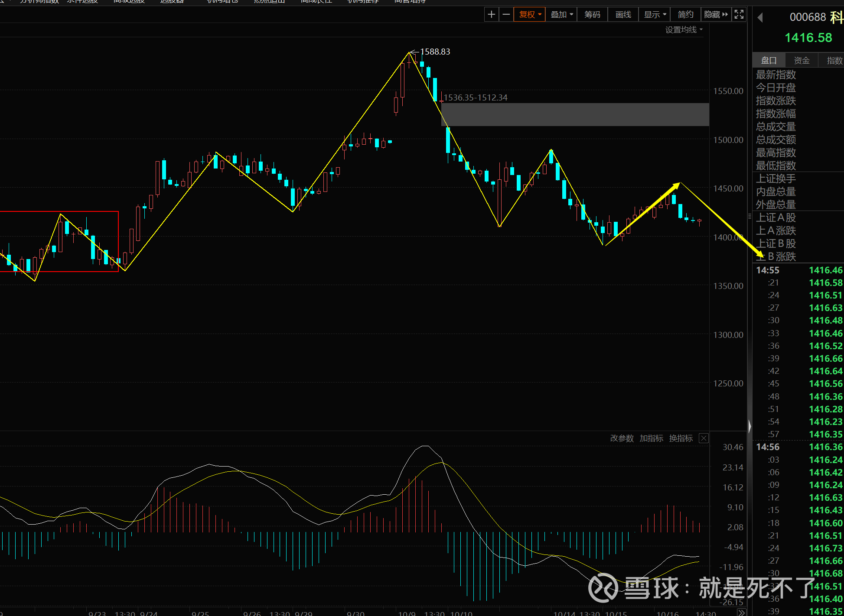The image size is (844, 616).
Task: Click the 改参数 edit parameters button
Action: [622, 438]
